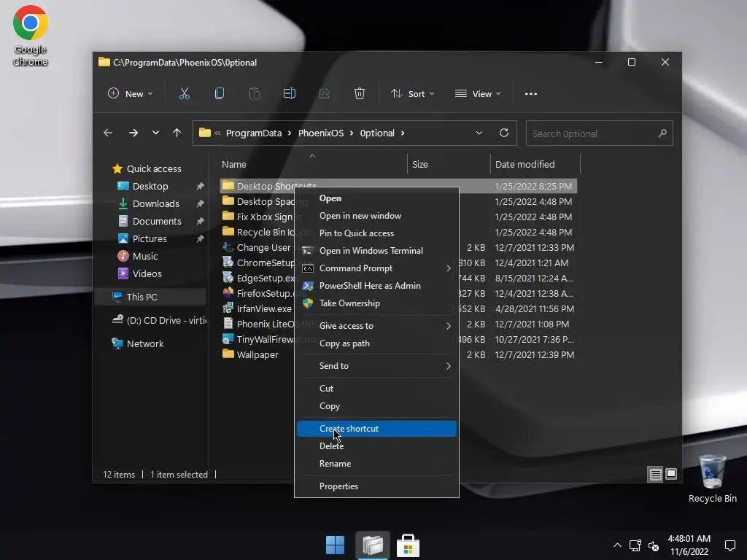This screenshot has height=560, width=747.
Task: Choose Create shortcut
Action: tap(376, 429)
